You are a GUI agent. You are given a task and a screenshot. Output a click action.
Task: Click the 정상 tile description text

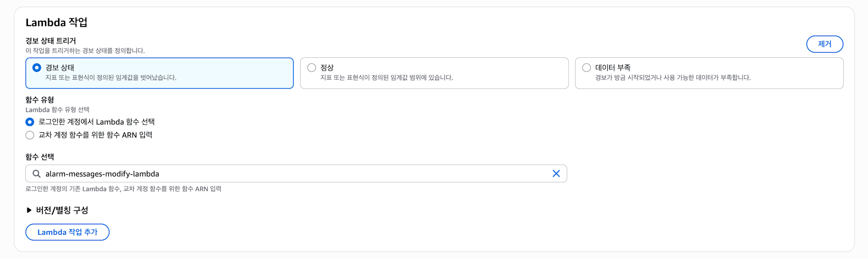pos(386,78)
